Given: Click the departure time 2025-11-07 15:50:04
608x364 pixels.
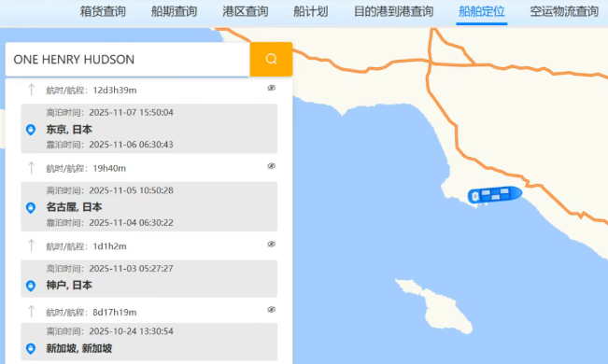Looking at the screenshot, I should point(131,112).
